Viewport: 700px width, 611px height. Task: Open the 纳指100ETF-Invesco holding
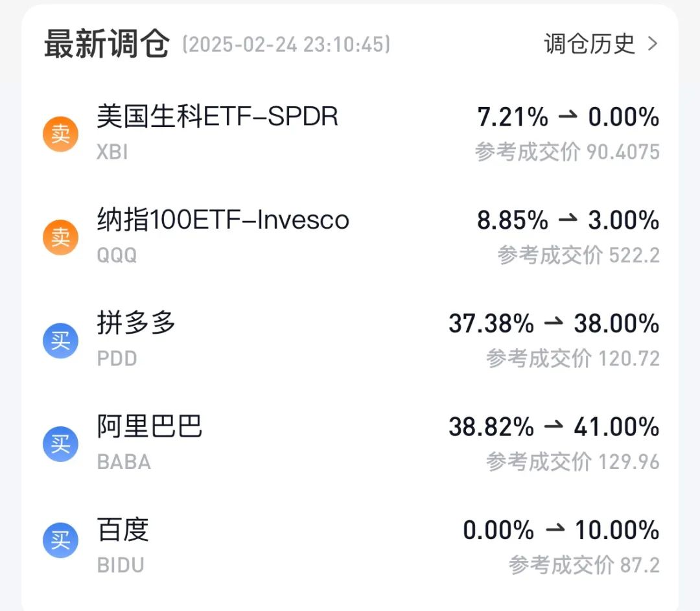point(223,220)
